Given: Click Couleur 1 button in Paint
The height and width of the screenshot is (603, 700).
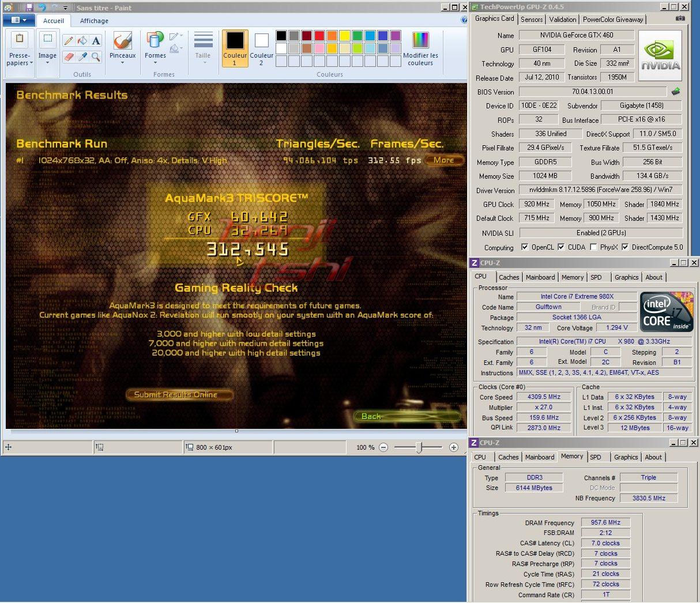Looking at the screenshot, I should tap(235, 48).
